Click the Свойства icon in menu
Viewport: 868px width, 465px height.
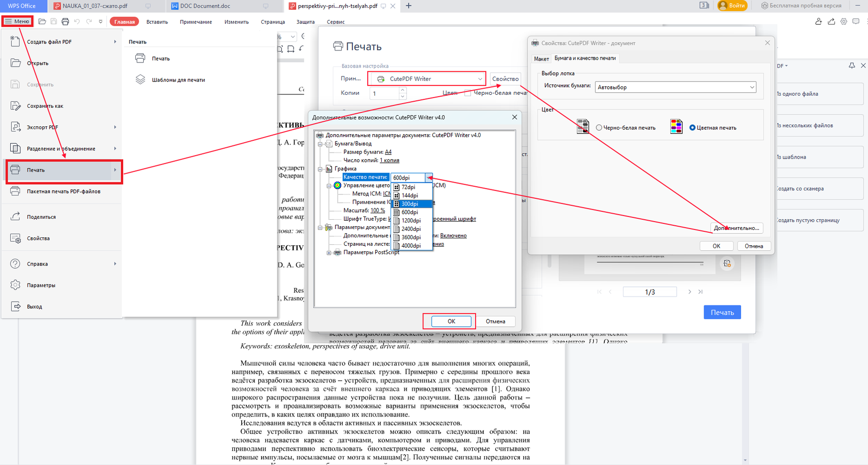[x=15, y=238]
